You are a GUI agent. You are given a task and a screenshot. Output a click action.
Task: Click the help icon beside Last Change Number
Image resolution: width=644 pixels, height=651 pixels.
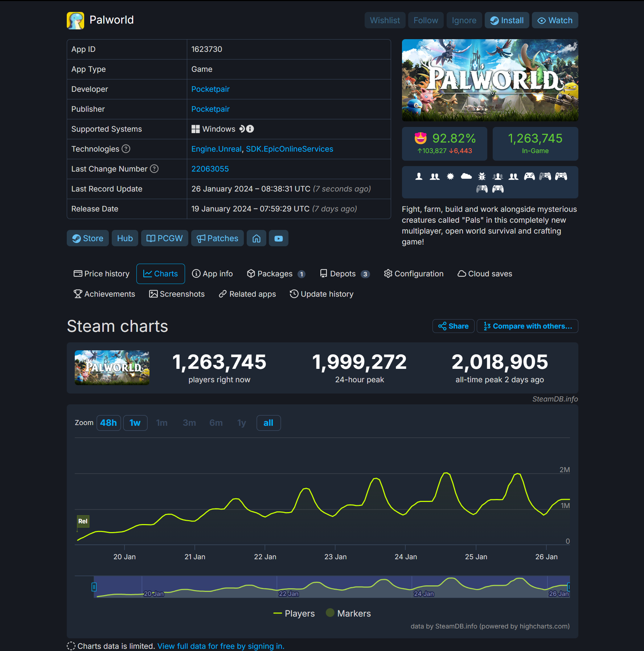[154, 169]
